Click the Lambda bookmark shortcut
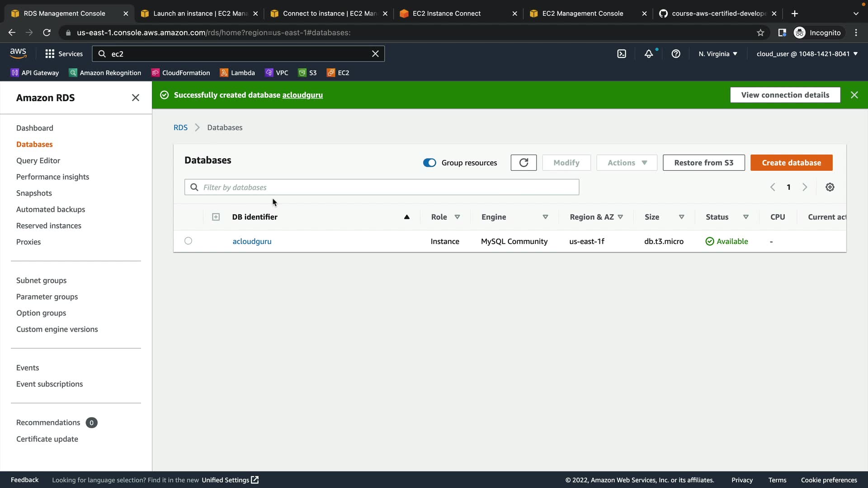The height and width of the screenshot is (488, 868). (237, 73)
